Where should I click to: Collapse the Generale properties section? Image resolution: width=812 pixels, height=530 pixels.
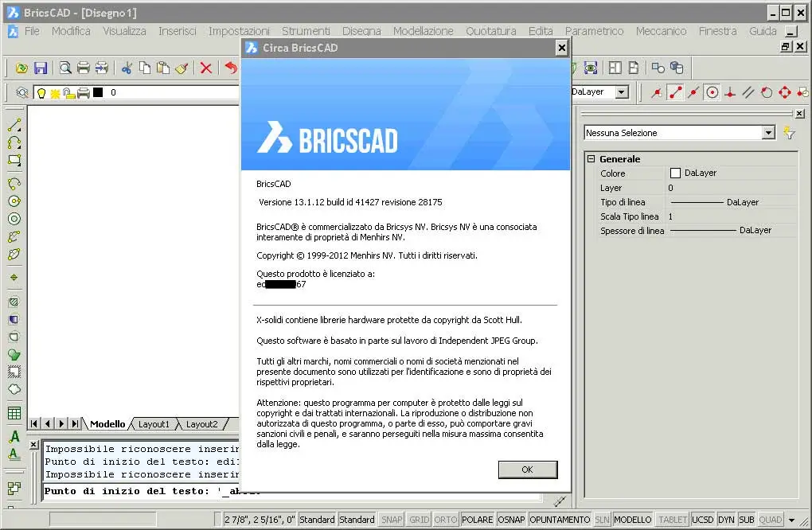pyautogui.click(x=591, y=159)
